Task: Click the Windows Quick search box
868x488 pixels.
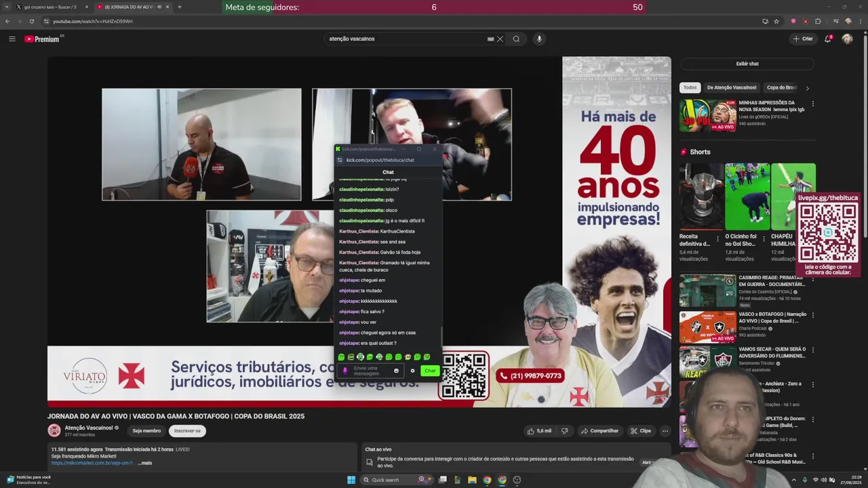Action: pyautogui.click(x=397, y=480)
